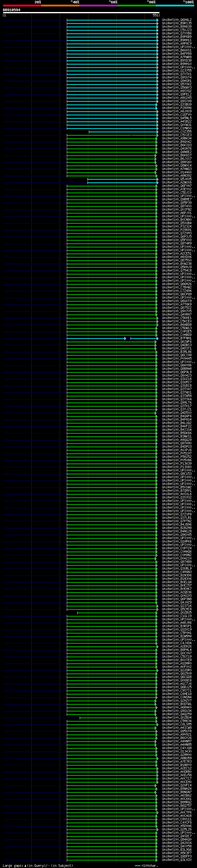Click hit label UniRef100_P05197

(x=176, y=453)
